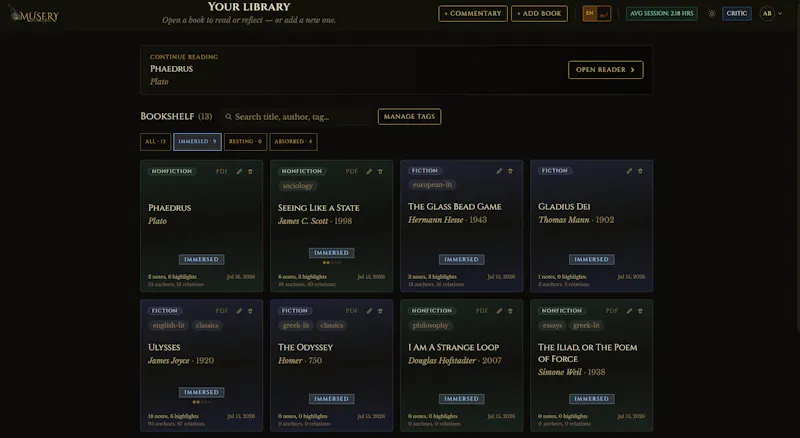The image size is (800, 438).
Task: Click the PDF label on Phaedrus card
Action: coord(222,172)
